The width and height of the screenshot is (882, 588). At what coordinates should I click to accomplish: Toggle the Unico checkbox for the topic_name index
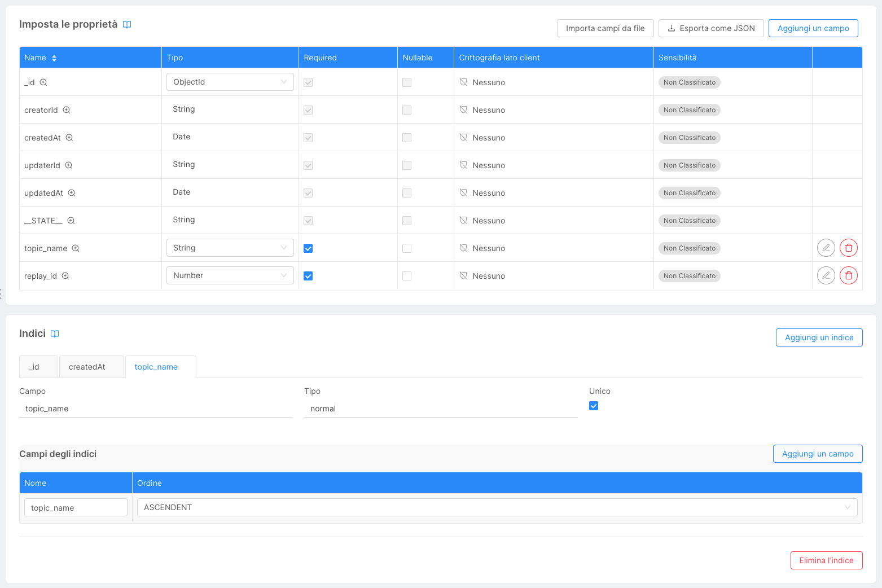click(x=594, y=405)
